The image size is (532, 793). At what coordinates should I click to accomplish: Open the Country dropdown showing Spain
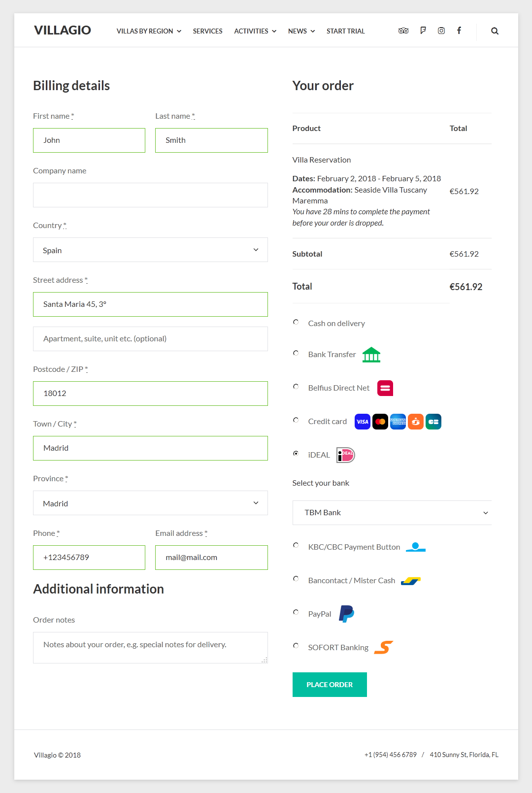150,250
